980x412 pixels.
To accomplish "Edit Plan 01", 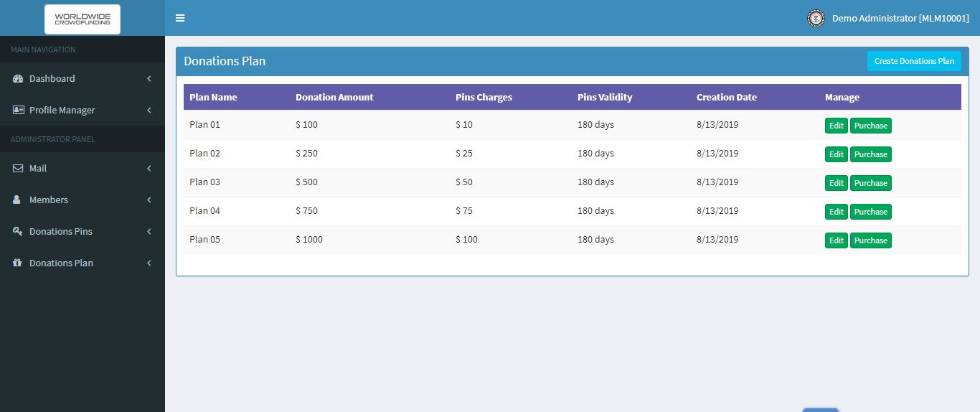I will pos(837,126).
